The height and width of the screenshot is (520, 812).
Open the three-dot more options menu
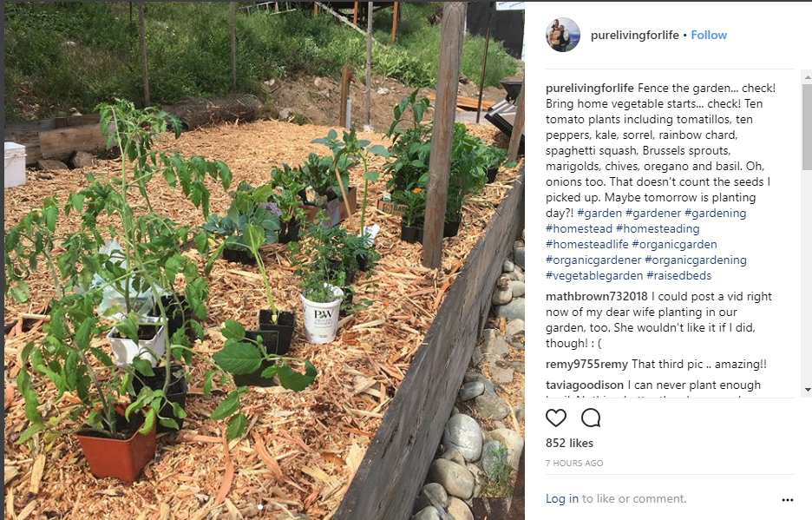[x=787, y=500]
